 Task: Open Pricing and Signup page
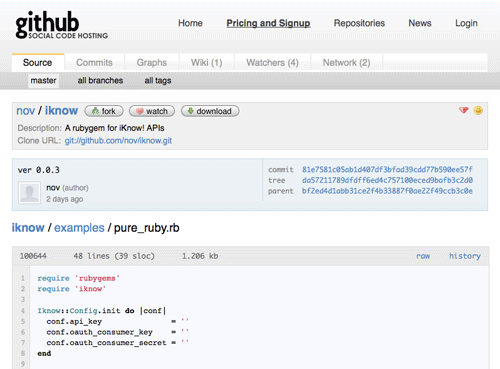click(268, 23)
